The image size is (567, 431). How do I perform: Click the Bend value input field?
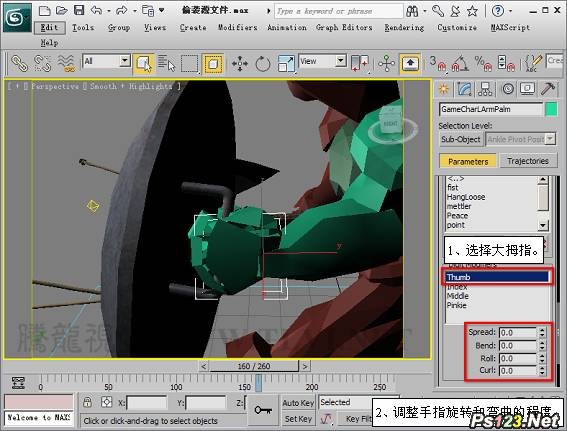[x=518, y=346]
